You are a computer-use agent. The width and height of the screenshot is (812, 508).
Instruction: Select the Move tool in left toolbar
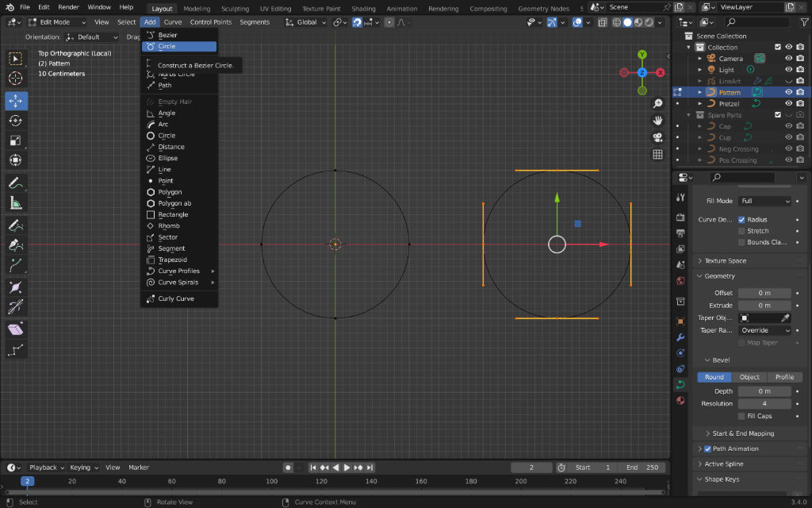point(16,101)
